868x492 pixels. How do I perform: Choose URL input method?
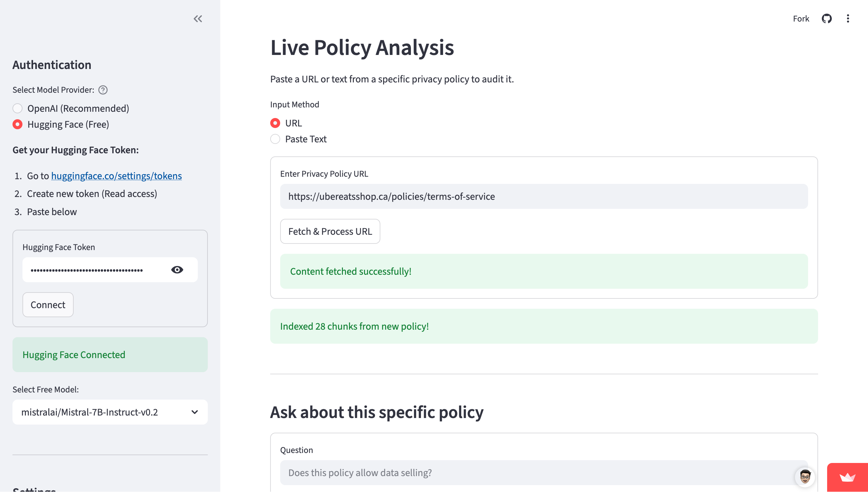click(x=286, y=123)
